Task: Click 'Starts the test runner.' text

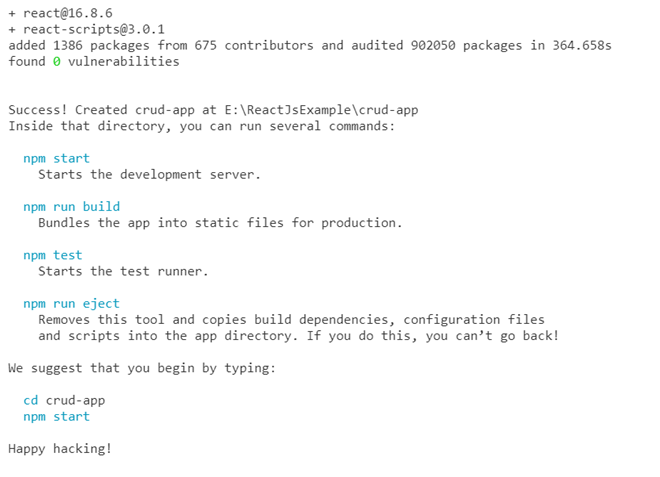Action: [123, 272]
